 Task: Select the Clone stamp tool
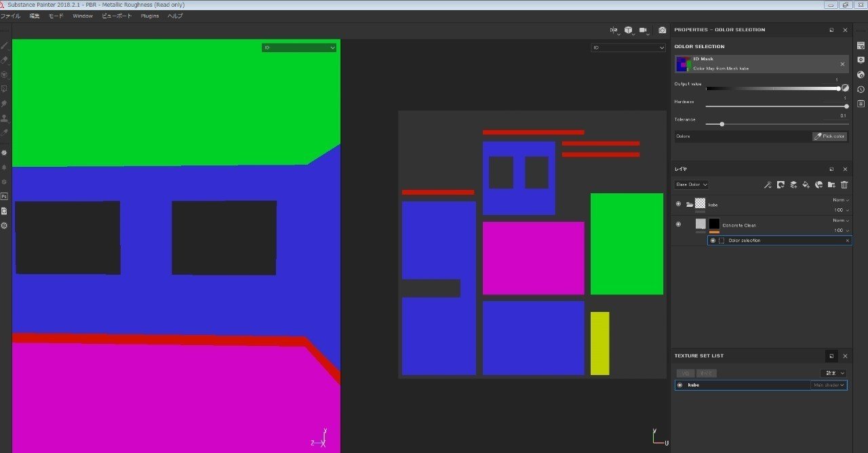click(4, 118)
